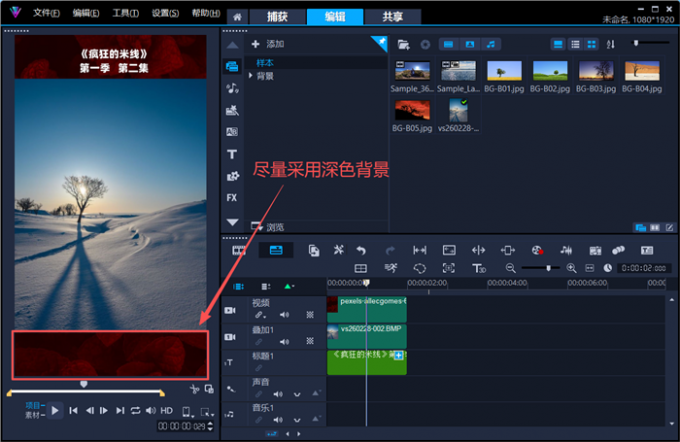Switch to the 共享 tab
680x442 pixels.
(x=392, y=17)
